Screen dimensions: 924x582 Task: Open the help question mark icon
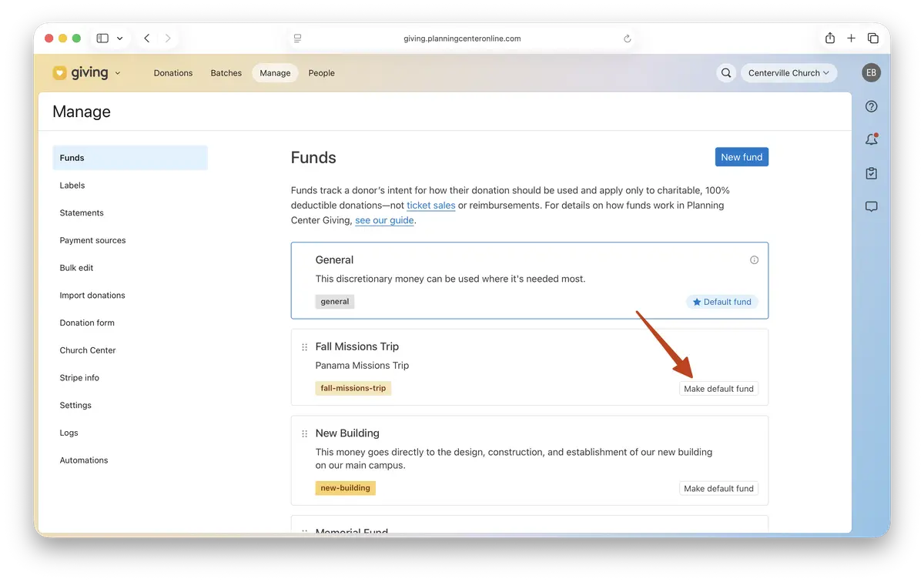click(x=872, y=107)
